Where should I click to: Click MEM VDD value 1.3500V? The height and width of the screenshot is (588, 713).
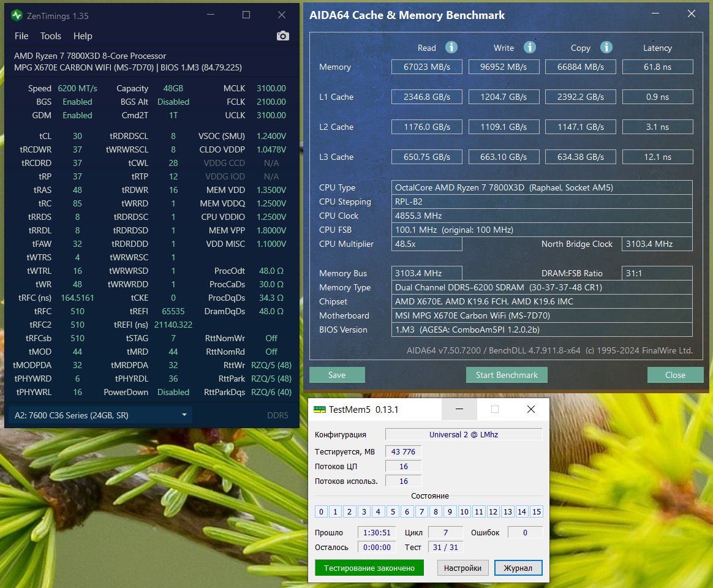271,190
